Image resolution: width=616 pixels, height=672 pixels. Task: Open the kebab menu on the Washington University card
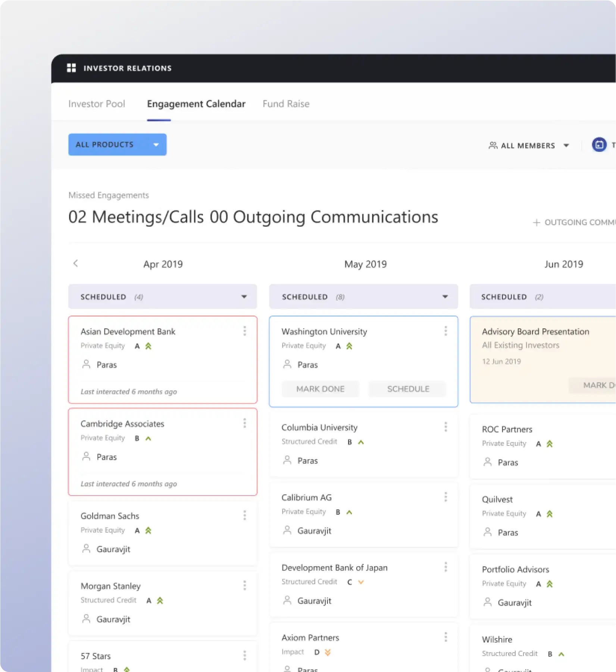tap(445, 331)
